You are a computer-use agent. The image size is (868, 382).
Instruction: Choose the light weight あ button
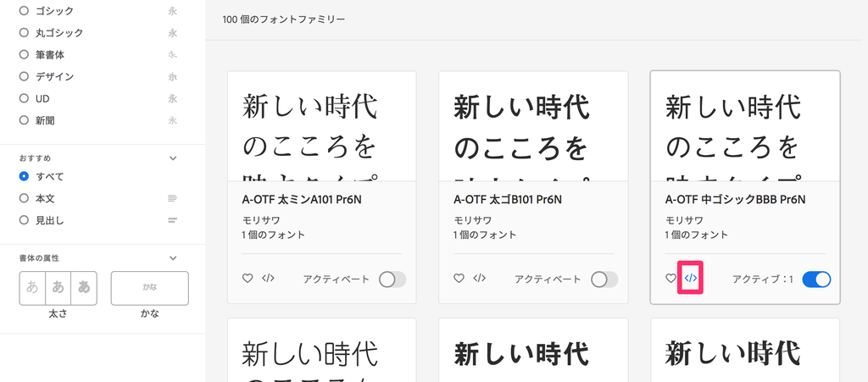(x=32, y=288)
